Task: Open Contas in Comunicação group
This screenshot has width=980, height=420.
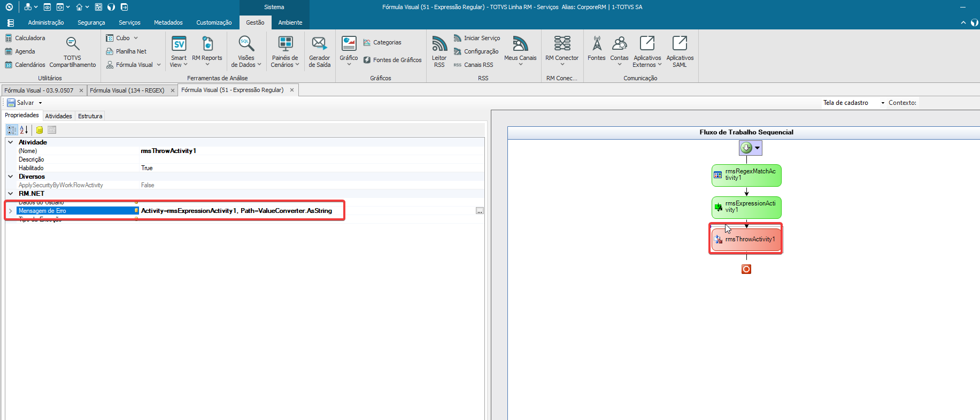Action: tap(619, 51)
